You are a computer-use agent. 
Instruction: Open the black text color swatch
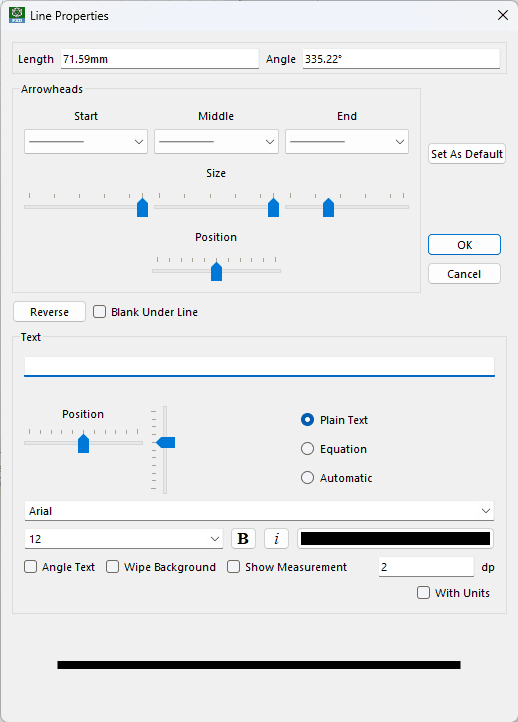(396, 538)
